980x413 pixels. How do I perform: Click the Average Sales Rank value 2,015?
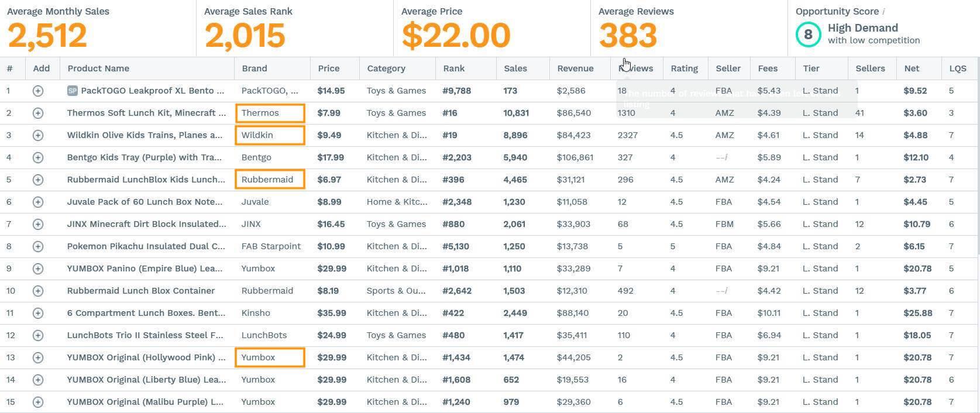245,36
